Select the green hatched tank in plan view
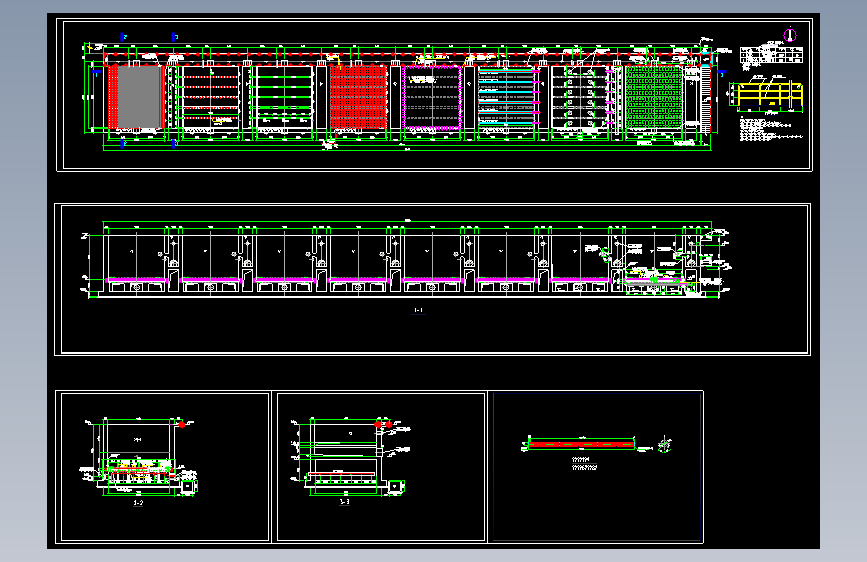The image size is (867, 562). pyautogui.click(x=654, y=97)
